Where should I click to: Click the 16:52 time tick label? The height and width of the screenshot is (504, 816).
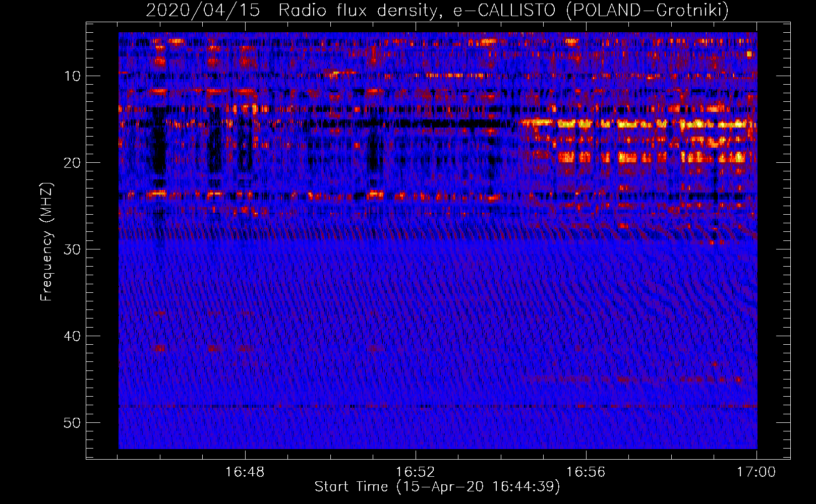(415, 472)
